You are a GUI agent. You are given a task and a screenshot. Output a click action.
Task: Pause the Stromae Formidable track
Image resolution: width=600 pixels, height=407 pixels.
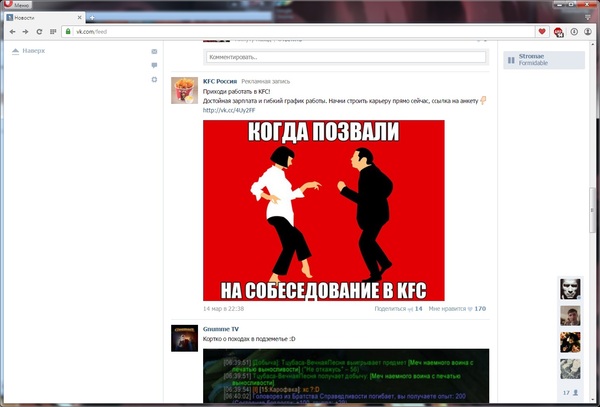[511, 60]
